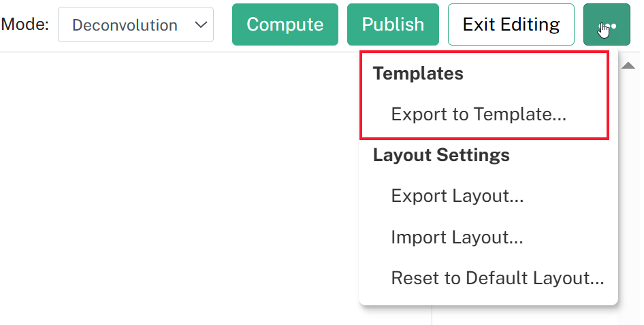This screenshot has height=325, width=644.
Task: Choose Export Layout... from the menu
Action: click(457, 196)
